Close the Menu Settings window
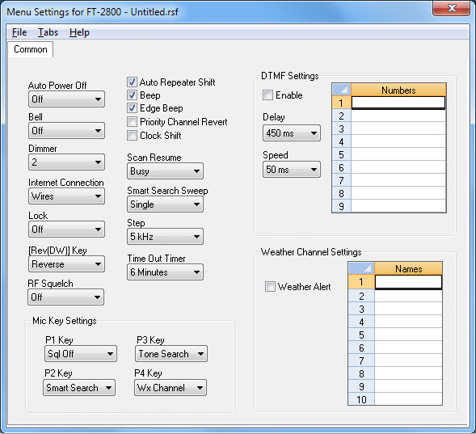Image resolution: width=476 pixels, height=434 pixels. click(452, 8)
